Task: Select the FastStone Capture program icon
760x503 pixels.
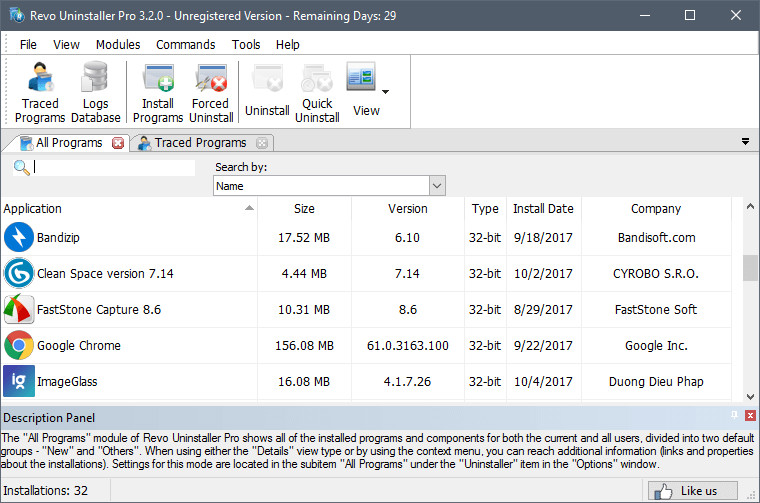Action: tap(19, 309)
